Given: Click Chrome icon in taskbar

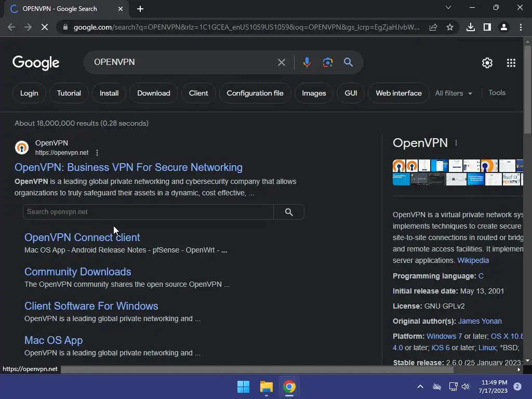Looking at the screenshot, I should pos(289,387).
